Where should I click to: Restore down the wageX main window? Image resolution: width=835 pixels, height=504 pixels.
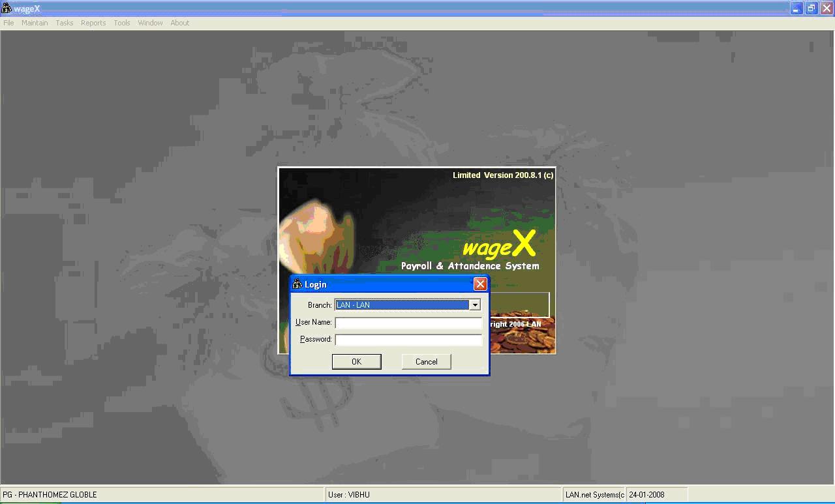812,8
